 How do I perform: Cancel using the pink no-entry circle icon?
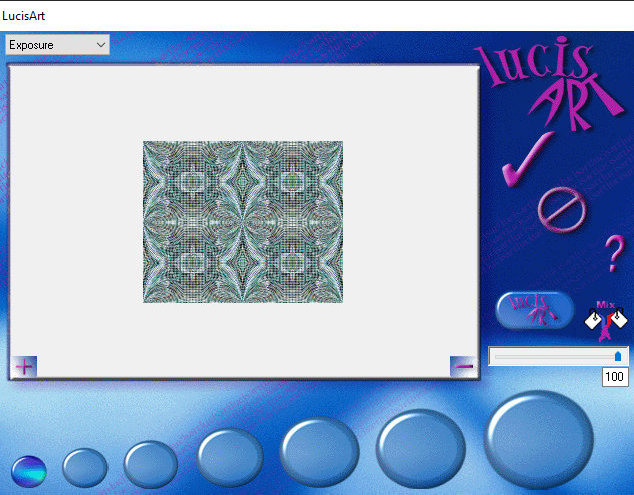pyautogui.click(x=557, y=208)
